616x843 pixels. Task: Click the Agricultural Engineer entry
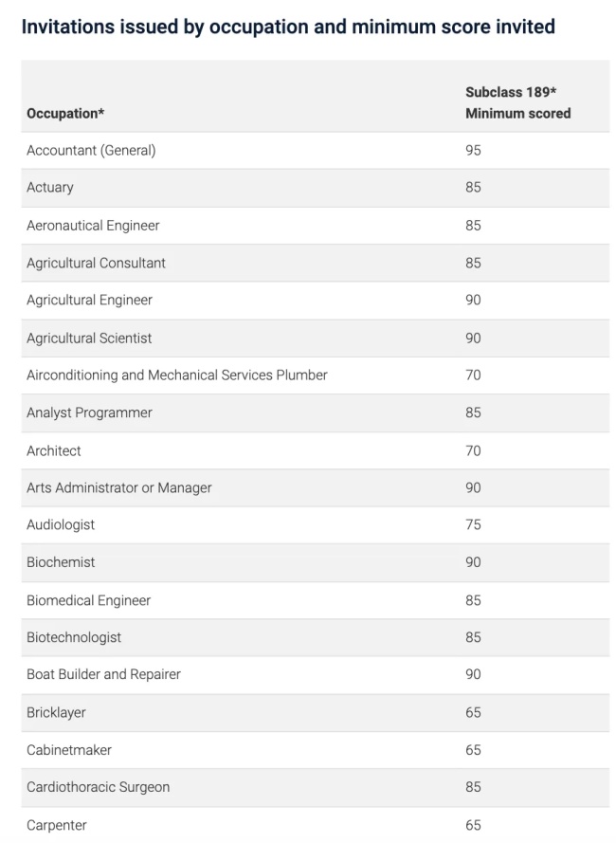[x=89, y=300]
